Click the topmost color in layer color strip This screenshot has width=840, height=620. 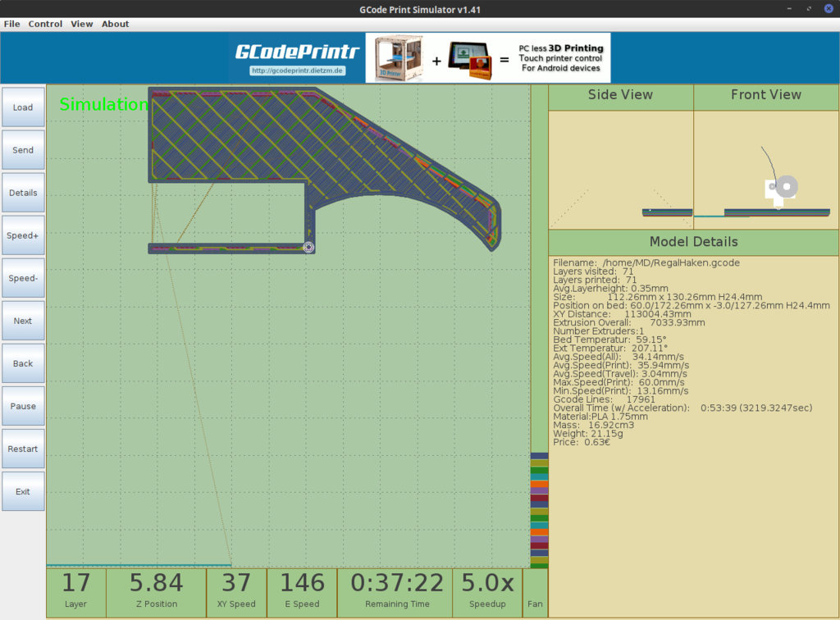point(539,455)
